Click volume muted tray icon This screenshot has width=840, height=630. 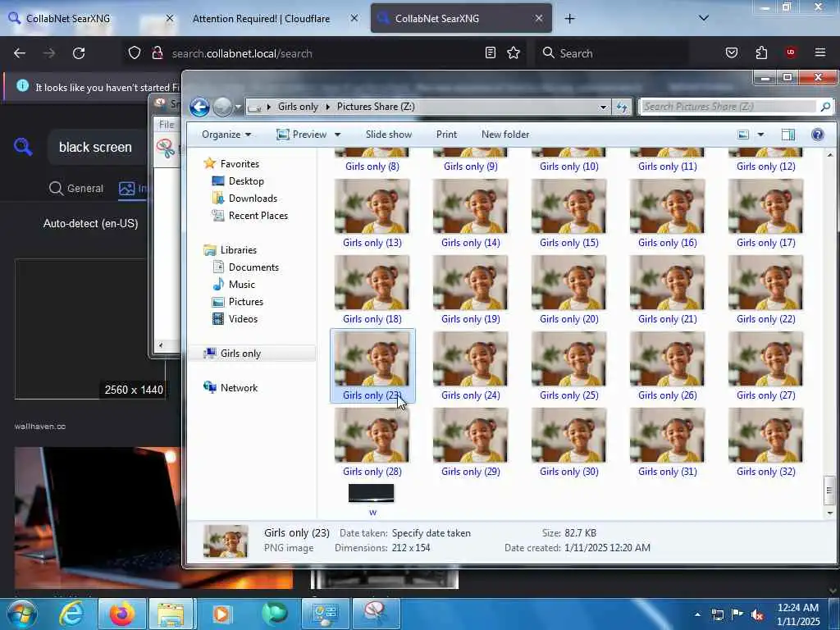[757, 614]
